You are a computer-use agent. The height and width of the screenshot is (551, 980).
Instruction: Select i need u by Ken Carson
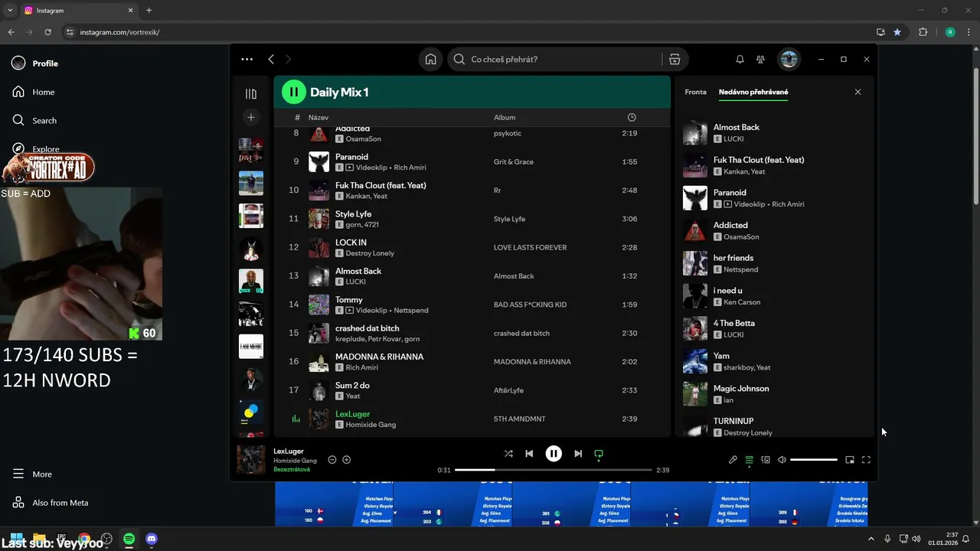click(x=773, y=296)
